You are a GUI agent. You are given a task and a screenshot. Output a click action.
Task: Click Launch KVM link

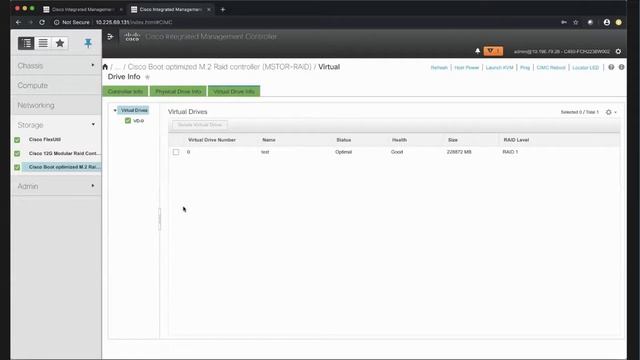499,68
